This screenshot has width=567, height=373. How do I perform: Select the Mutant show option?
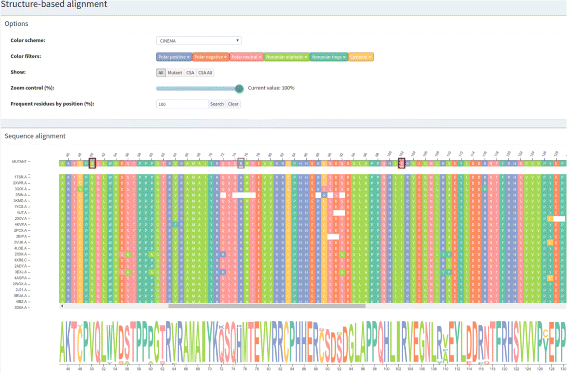point(175,73)
